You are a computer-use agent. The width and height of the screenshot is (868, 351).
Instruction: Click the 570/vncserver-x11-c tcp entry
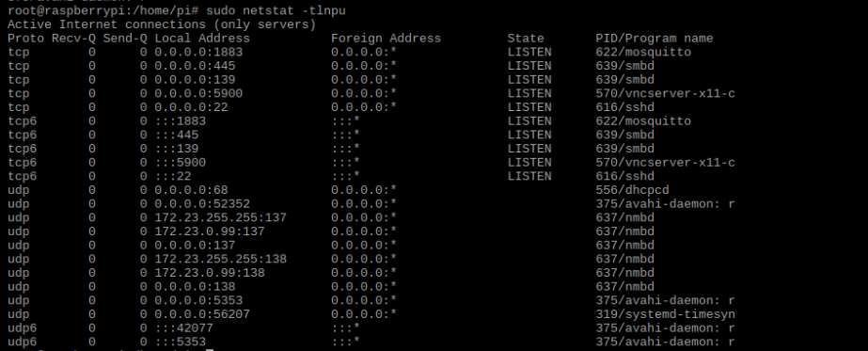[x=666, y=93]
